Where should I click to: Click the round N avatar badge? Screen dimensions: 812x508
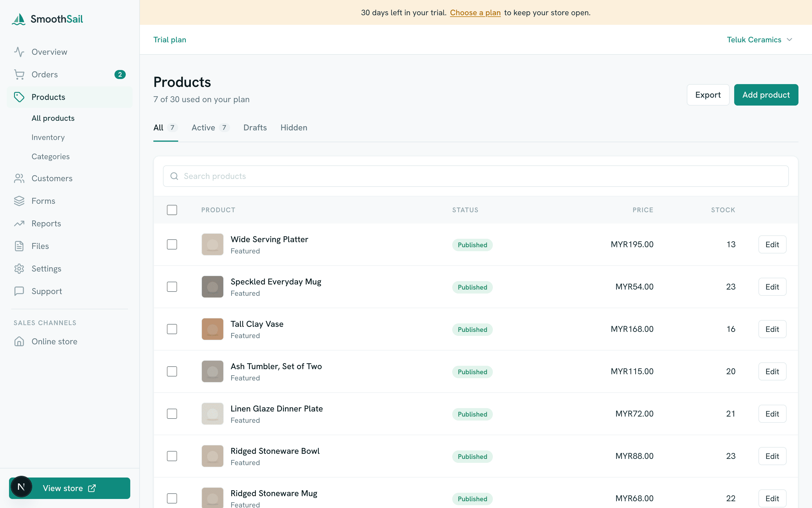pyautogui.click(x=21, y=487)
